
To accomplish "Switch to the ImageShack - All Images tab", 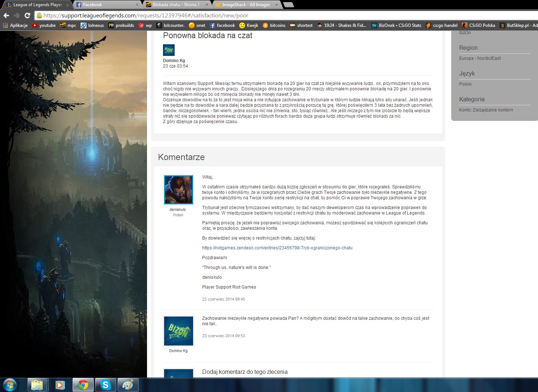I will click(x=247, y=5).
